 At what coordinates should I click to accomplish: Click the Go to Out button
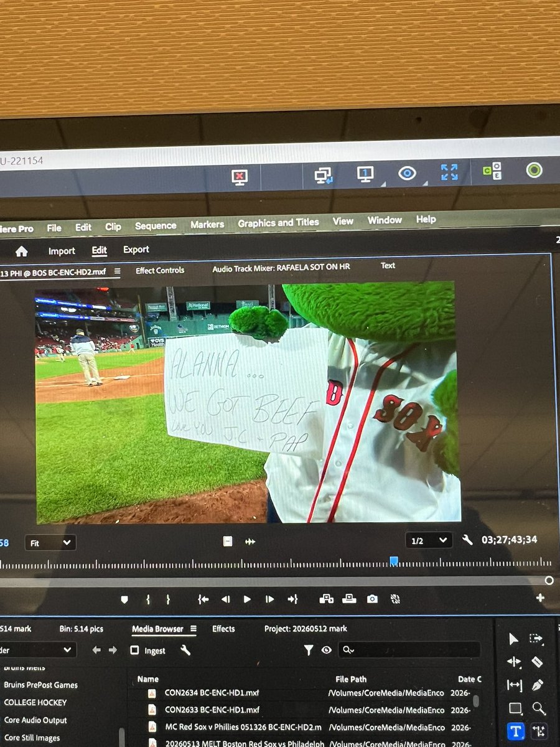coord(292,599)
